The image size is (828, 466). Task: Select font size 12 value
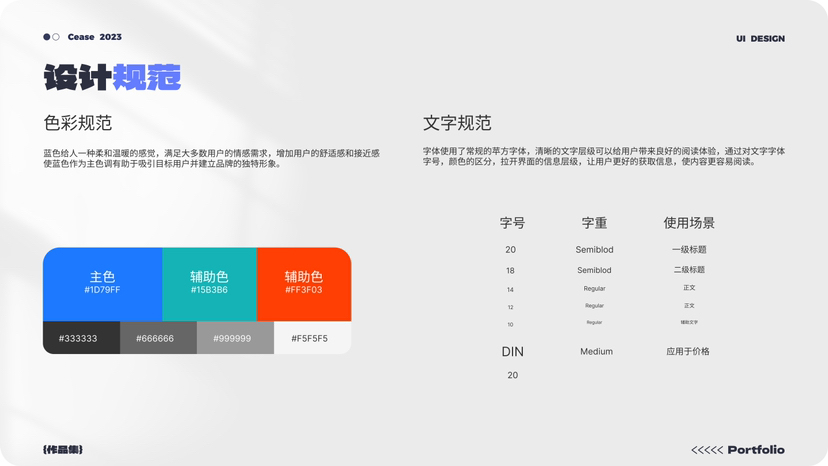510,307
